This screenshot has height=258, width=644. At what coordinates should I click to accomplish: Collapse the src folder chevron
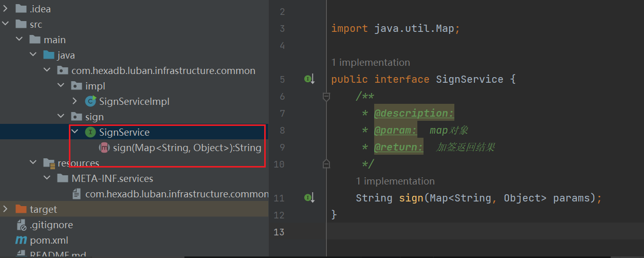5,24
